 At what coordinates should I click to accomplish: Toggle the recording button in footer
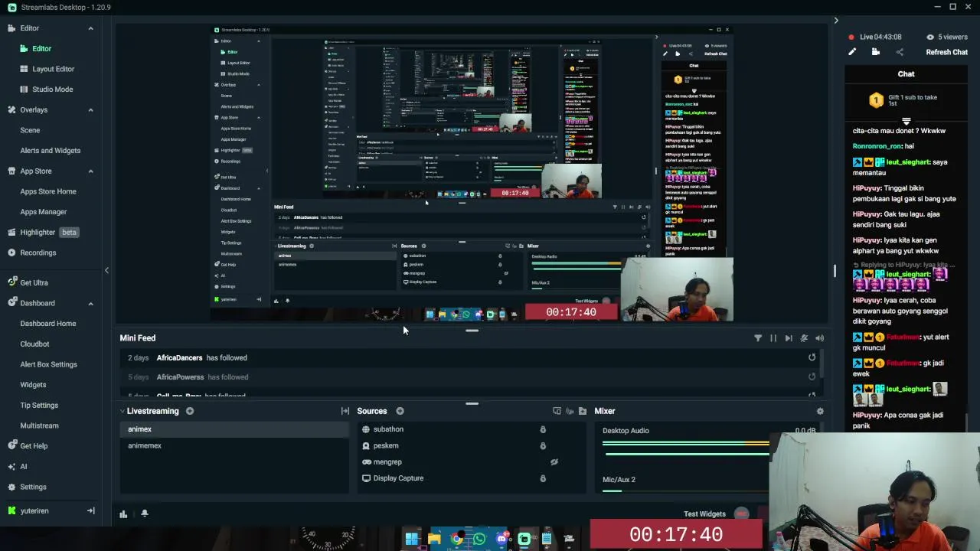[x=741, y=514]
